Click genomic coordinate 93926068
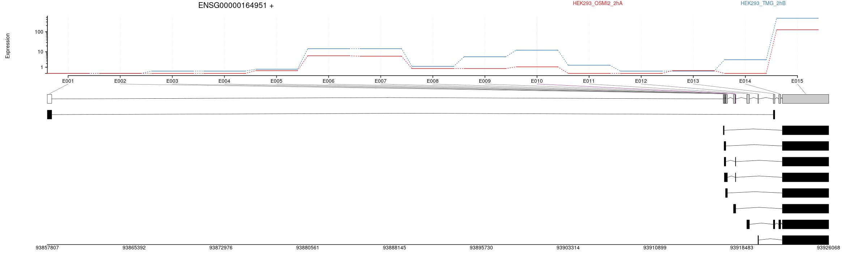This screenshot has width=868, height=253. [x=829, y=248]
